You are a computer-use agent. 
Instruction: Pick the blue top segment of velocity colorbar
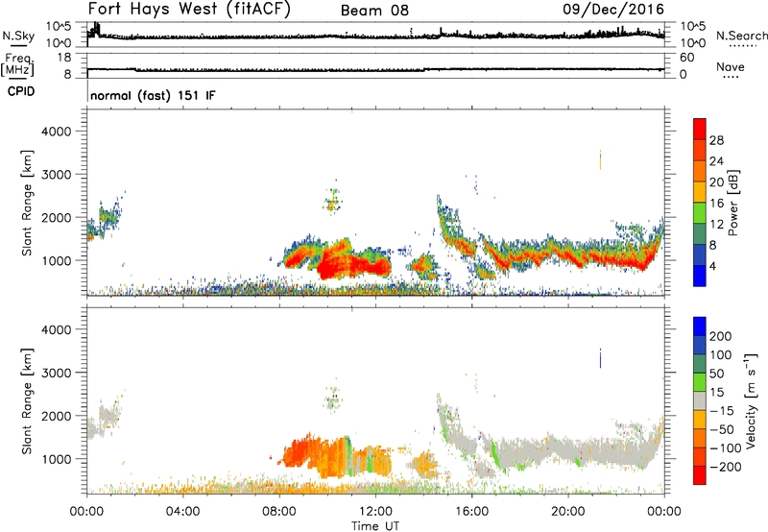(x=700, y=326)
